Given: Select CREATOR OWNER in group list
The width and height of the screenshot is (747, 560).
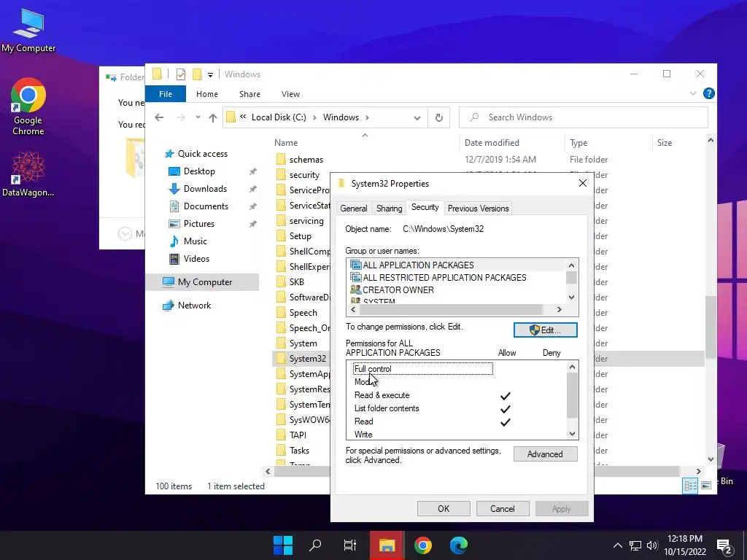Looking at the screenshot, I should point(457,289).
